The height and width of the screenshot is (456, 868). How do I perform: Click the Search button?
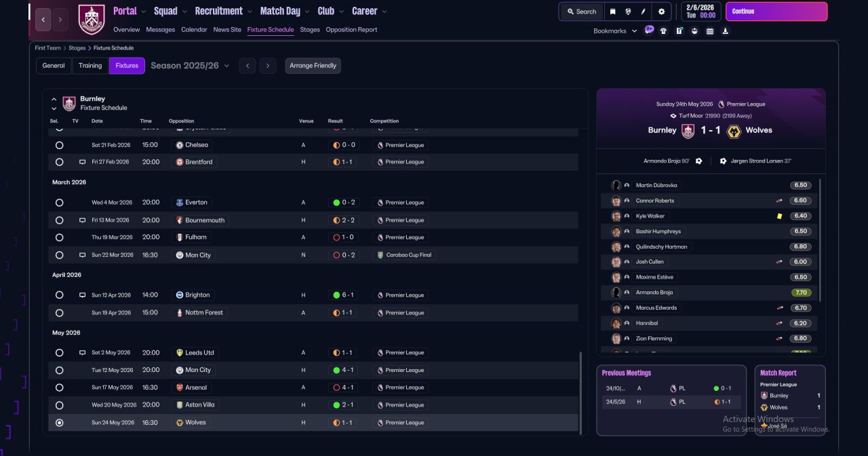point(581,12)
